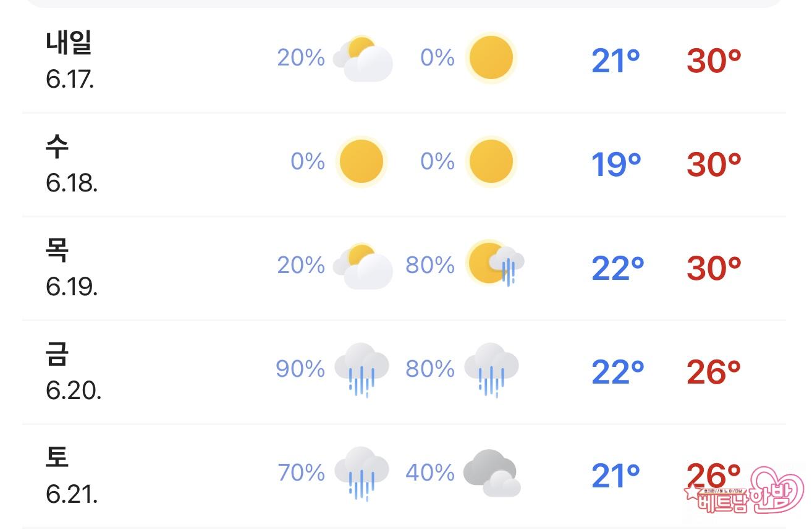
Task: Click tomorrow's morning partly cloudy icon
Action: 363,59
